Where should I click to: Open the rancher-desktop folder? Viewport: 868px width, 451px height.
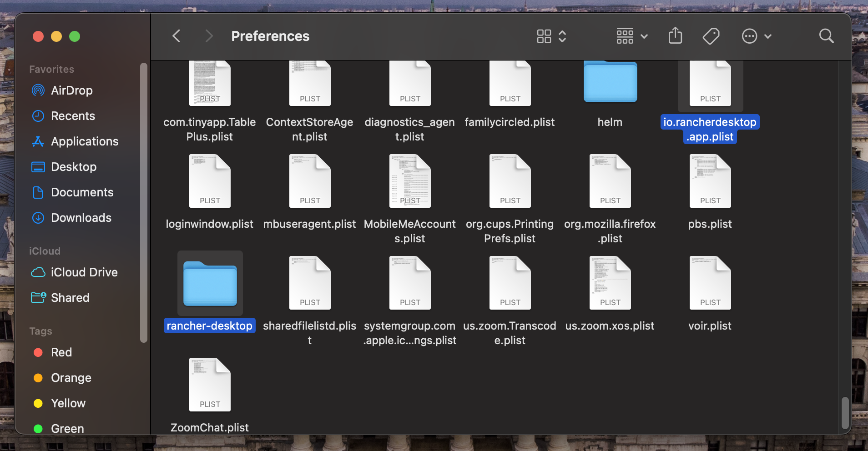[209, 283]
